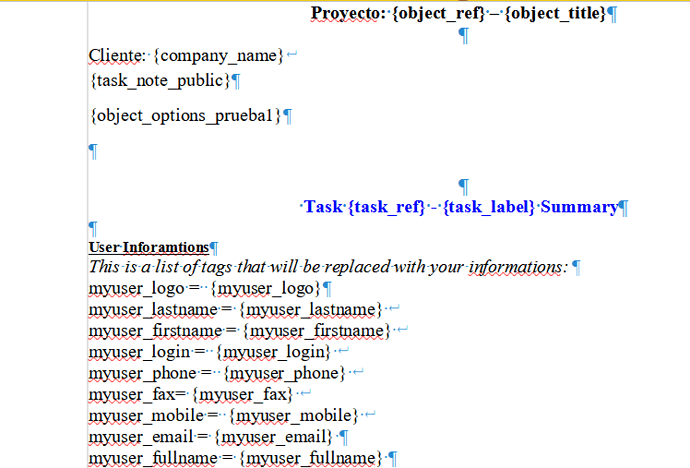Click the word "Summary" in the blue heading

click(x=579, y=207)
